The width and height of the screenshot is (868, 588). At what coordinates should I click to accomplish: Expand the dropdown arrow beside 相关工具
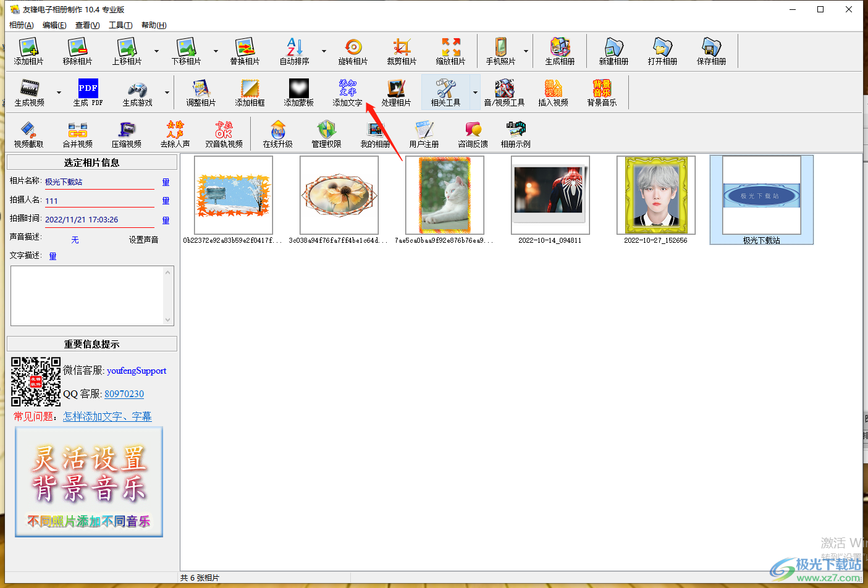(x=475, y=93)
